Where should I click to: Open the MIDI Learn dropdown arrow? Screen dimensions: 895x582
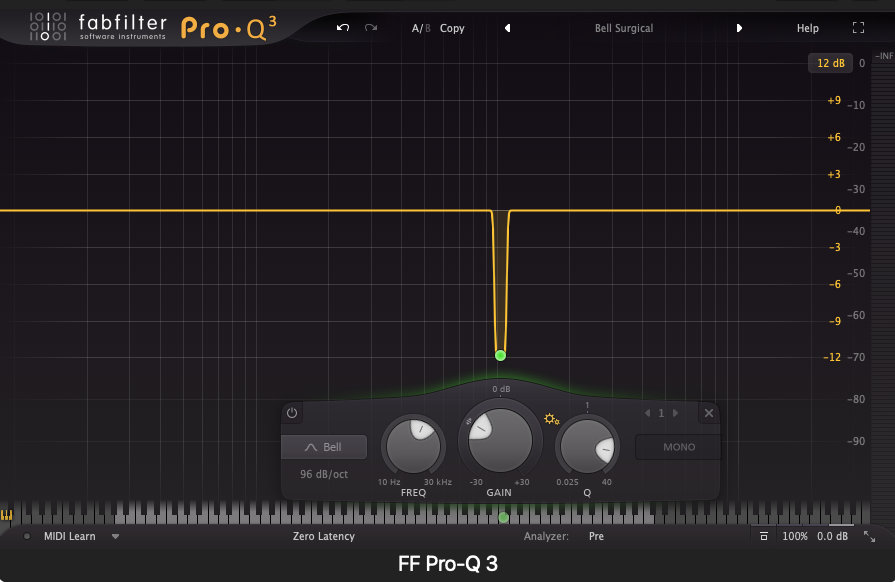coord(115,536)
